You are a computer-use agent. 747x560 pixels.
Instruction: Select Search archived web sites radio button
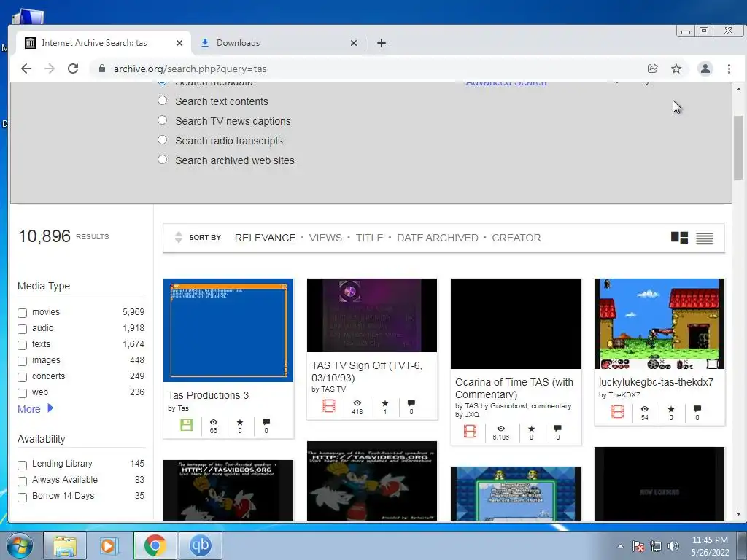[163, 160]
